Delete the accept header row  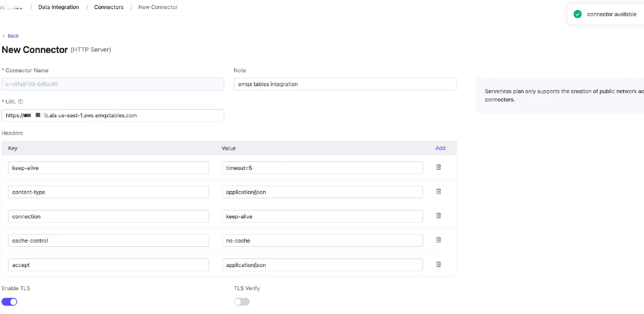click(439, 264)
